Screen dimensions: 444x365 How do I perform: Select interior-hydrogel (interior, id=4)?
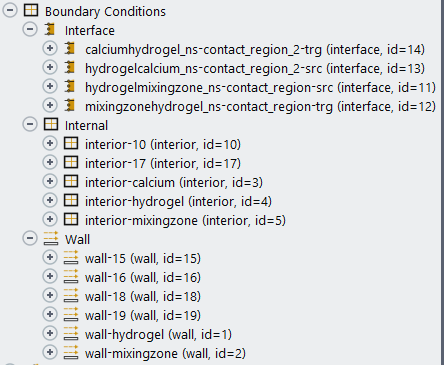178,201
